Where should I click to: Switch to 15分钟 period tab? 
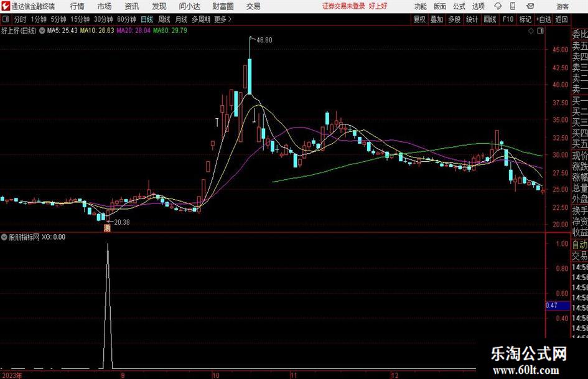80,19
